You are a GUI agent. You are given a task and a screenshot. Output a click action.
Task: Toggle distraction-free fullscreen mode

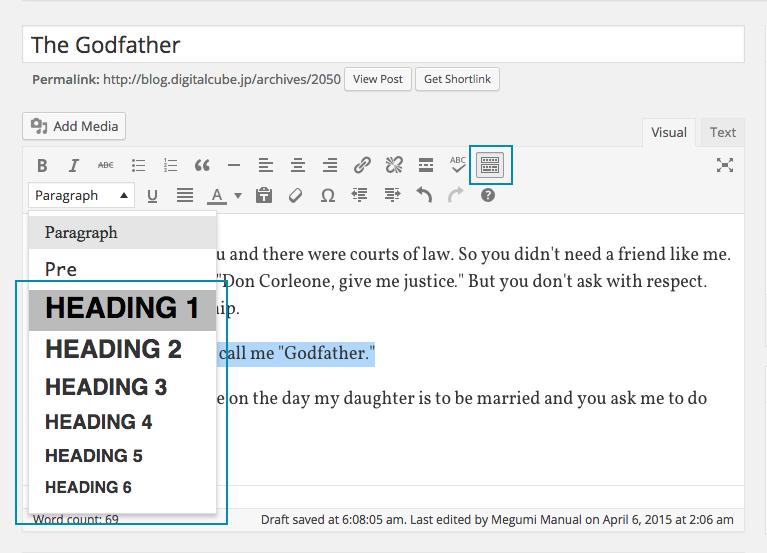725,165
